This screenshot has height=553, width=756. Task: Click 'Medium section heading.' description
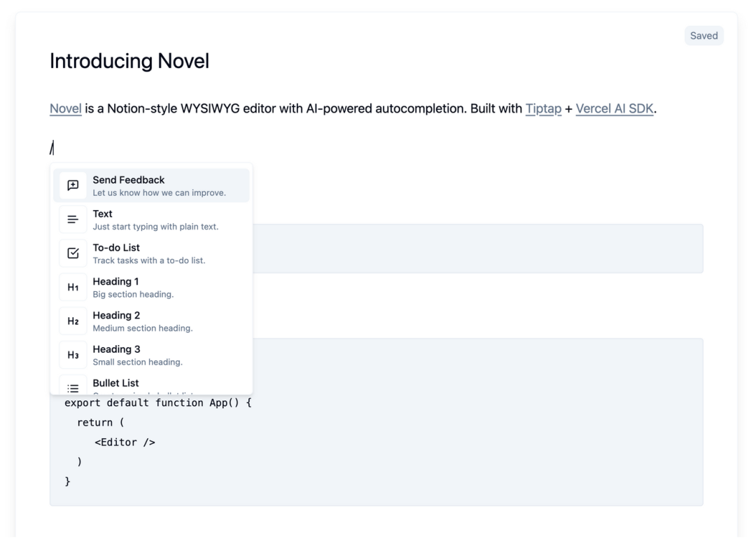pos(143,328)
